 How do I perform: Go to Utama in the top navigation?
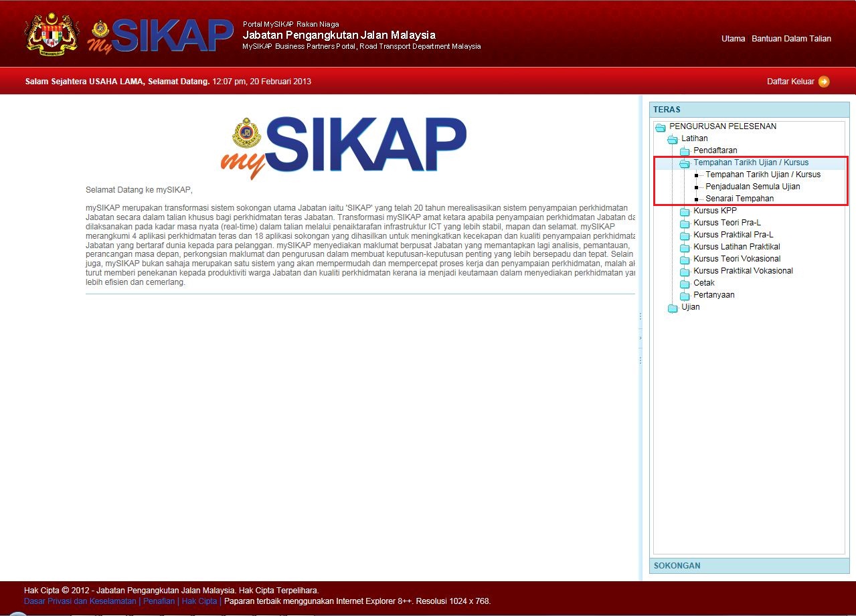point(733,39)
